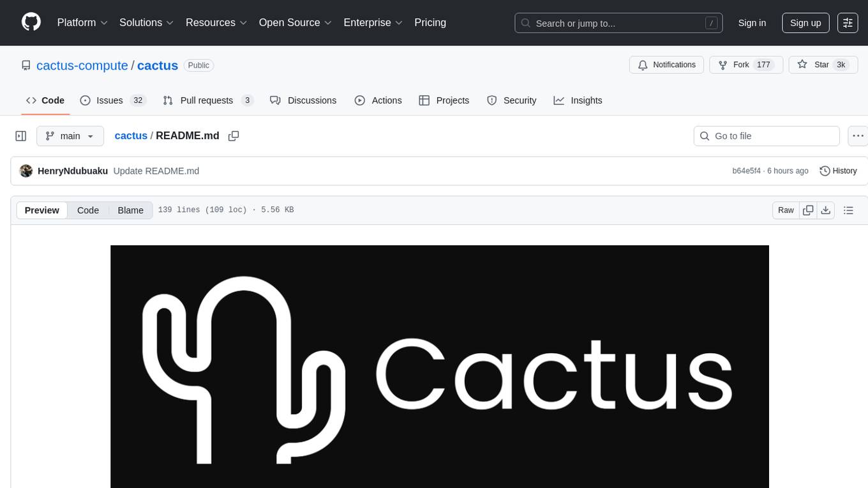The image size is (868, 488).
Task: Click the Notifications bell button
Action: pyautogui.click(x=667, y=65)
